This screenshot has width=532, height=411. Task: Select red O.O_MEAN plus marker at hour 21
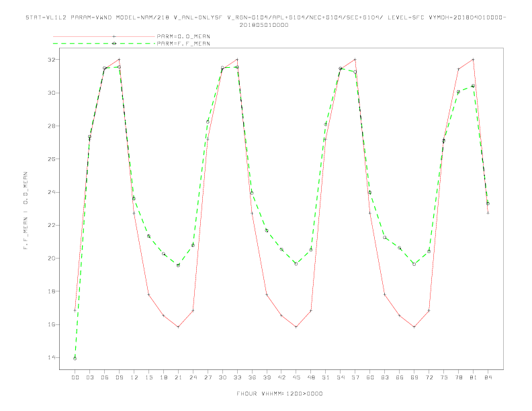click(178, 327)
